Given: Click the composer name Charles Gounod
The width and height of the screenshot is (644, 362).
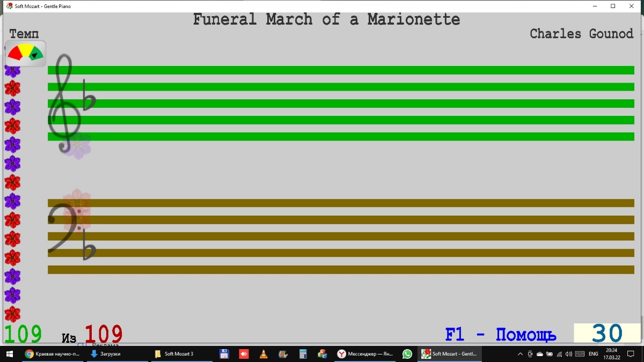Looking at the screenshot, I should (x=582, y=34).
